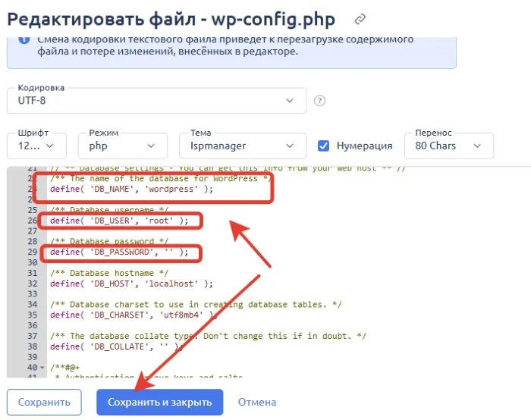Click the Сохранить button
Screen dimensions: 531x420
pyautogui.click(x=44, y=402)
